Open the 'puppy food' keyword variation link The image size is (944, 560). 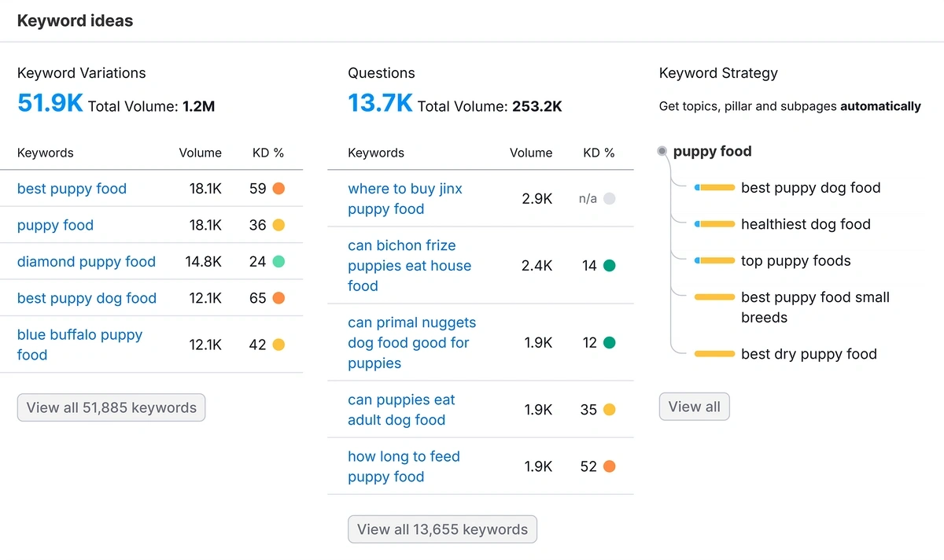pos(55,225)
